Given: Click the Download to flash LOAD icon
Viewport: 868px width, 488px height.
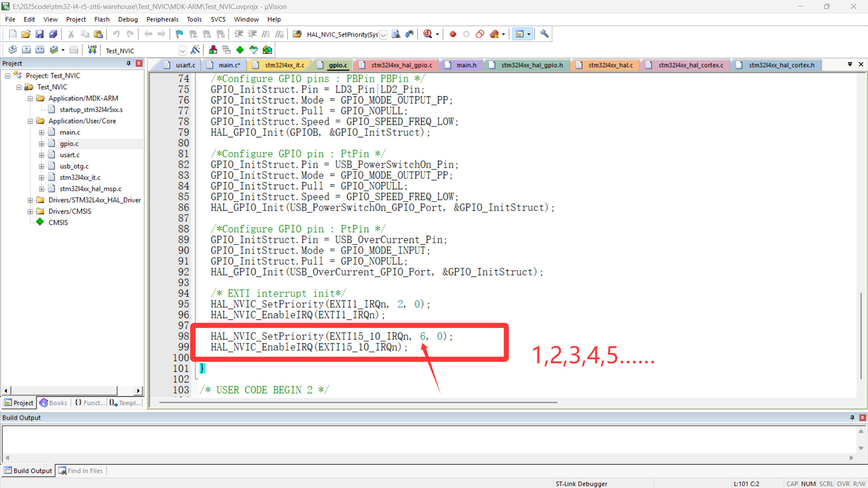Looking at the screenshot, I should tap(92, 50).
